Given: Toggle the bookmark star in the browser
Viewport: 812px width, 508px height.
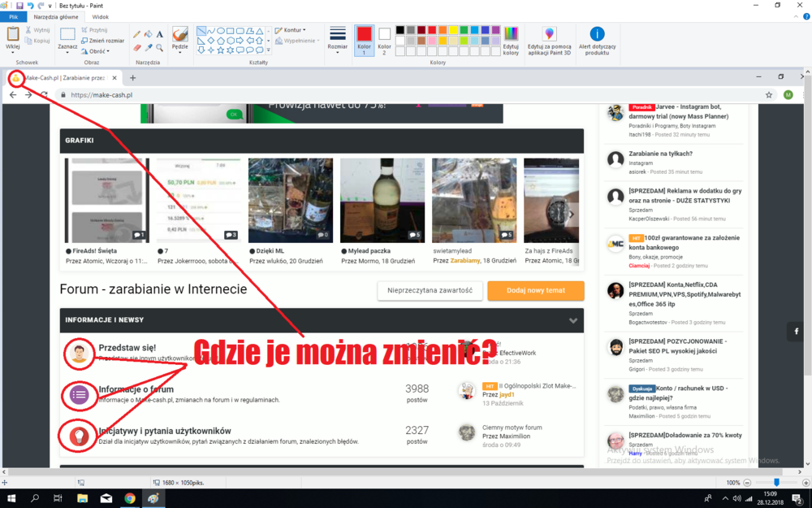Looking at the screenshot, I should (x=768, y=94).
